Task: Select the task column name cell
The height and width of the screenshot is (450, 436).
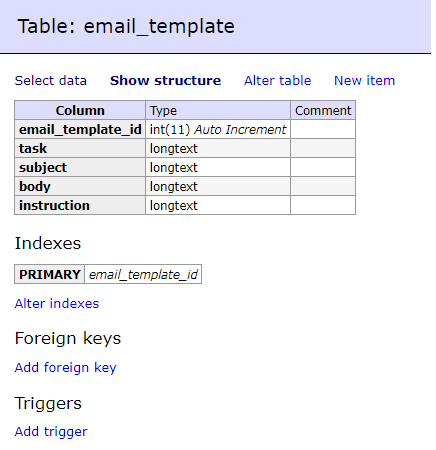Action: coord(80,148)
